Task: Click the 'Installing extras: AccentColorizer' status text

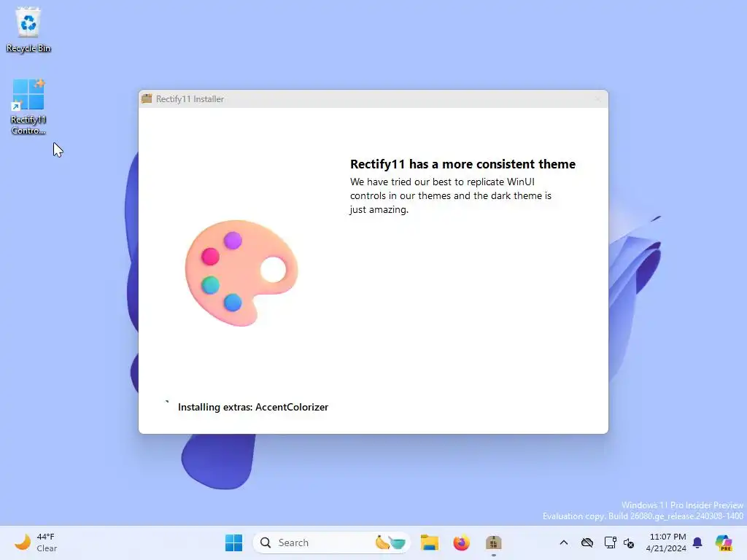Action: coord(253,407)
